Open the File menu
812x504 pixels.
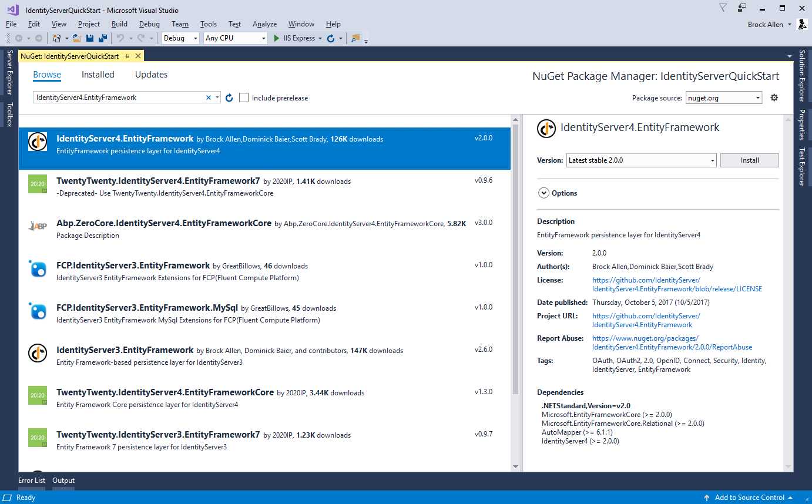click(x=11, y=24)
